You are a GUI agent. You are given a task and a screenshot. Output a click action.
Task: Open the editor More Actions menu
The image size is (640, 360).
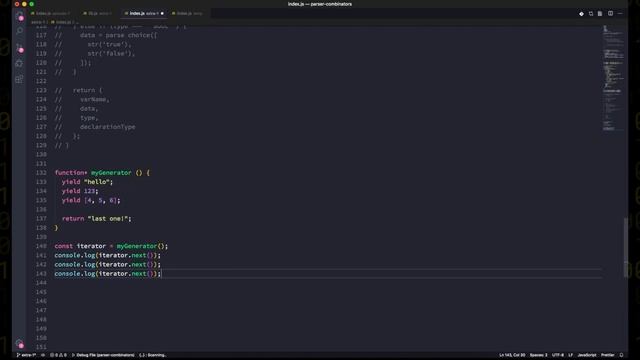(620, 13)
